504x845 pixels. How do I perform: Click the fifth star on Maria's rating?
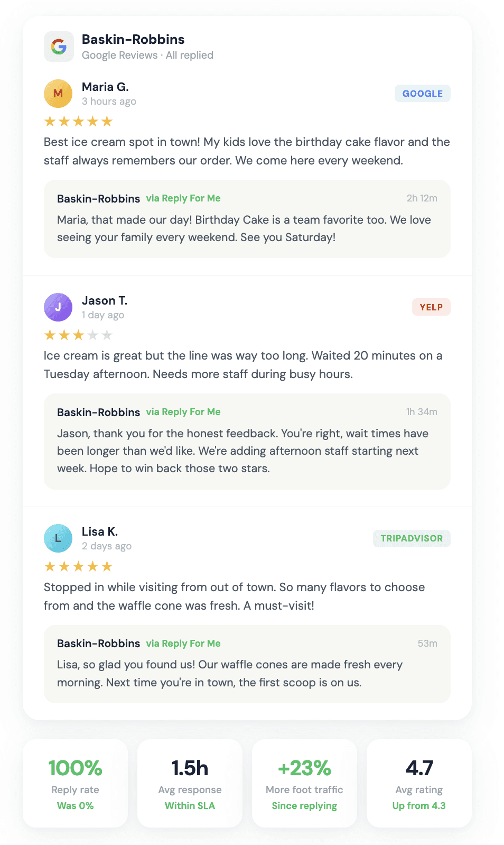coord(108,121)
